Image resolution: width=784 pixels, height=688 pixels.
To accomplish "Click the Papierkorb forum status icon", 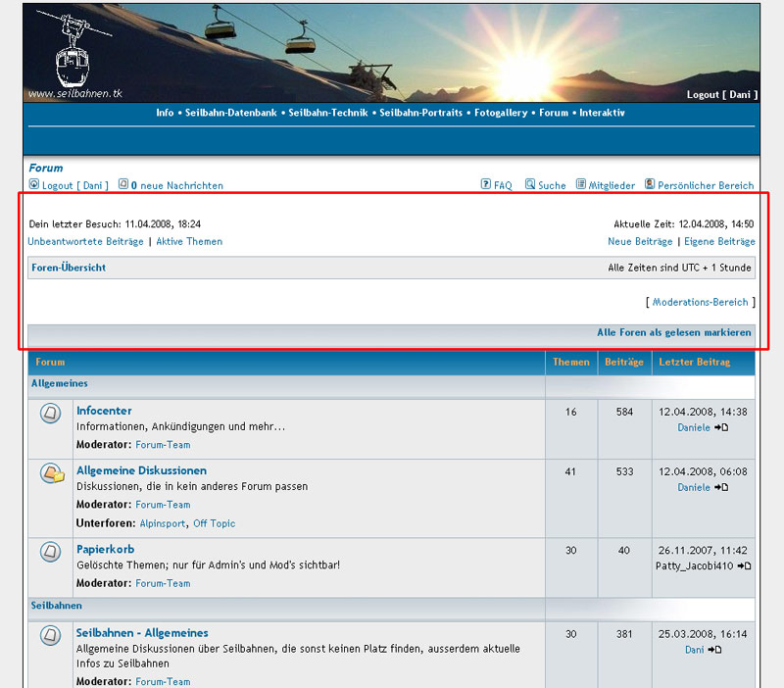I will pos(50,553).
